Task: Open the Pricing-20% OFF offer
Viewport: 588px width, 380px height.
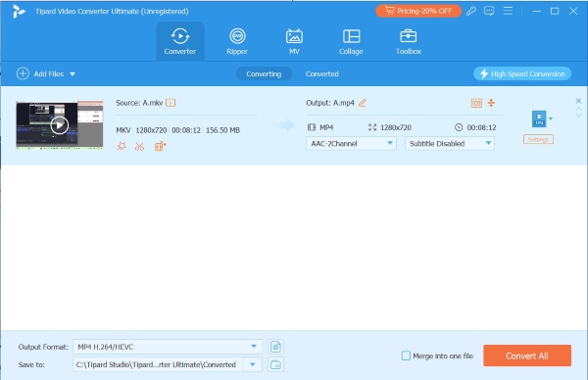Action: coord(418,11)
